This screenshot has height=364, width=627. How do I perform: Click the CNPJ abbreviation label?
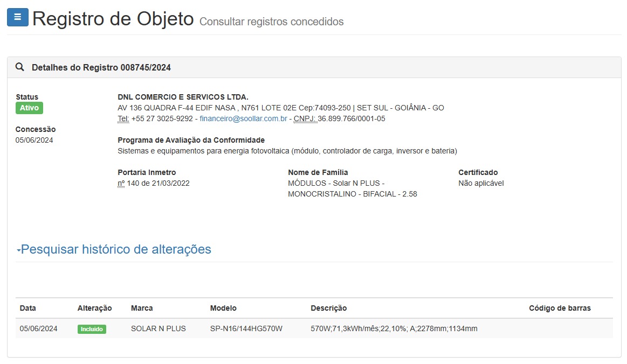pos(305,118)
